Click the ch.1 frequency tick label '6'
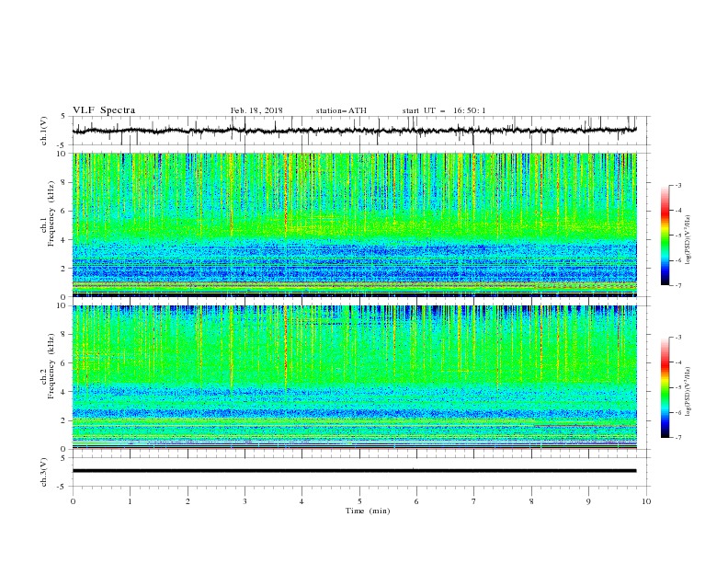 coord(64,211)
